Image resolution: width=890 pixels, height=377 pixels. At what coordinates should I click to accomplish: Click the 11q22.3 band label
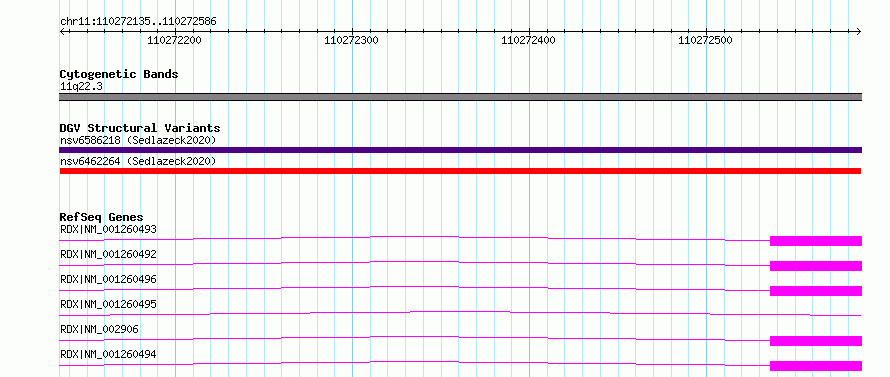click(x=82, y=87)
